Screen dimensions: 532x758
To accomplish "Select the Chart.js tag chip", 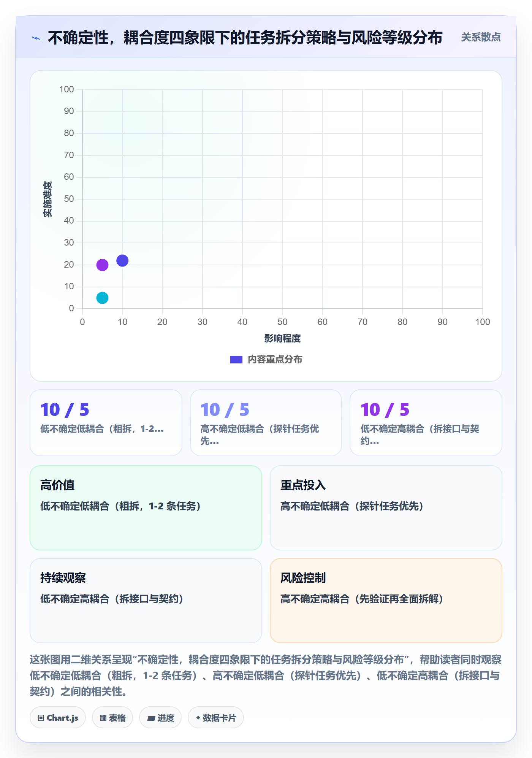I will [x=58, y=718].
